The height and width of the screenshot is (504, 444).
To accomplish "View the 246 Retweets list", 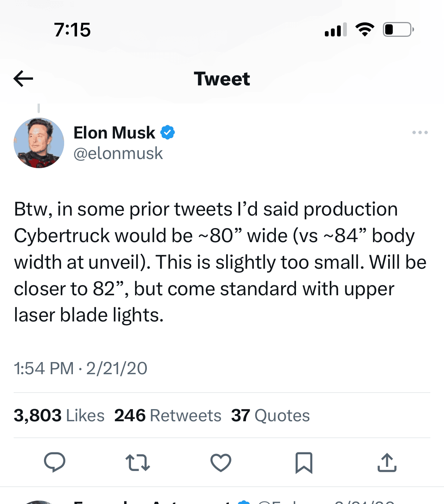I will [168, 416].
